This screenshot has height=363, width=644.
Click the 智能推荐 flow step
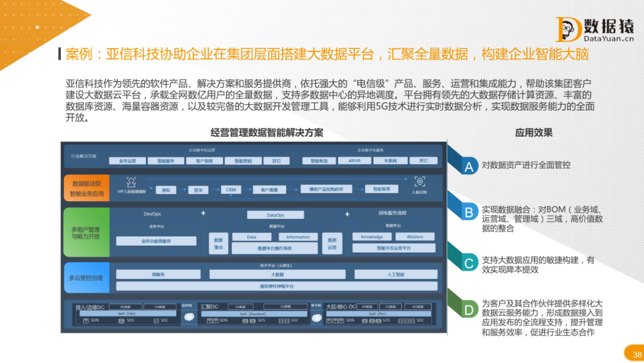pos(382,189)
